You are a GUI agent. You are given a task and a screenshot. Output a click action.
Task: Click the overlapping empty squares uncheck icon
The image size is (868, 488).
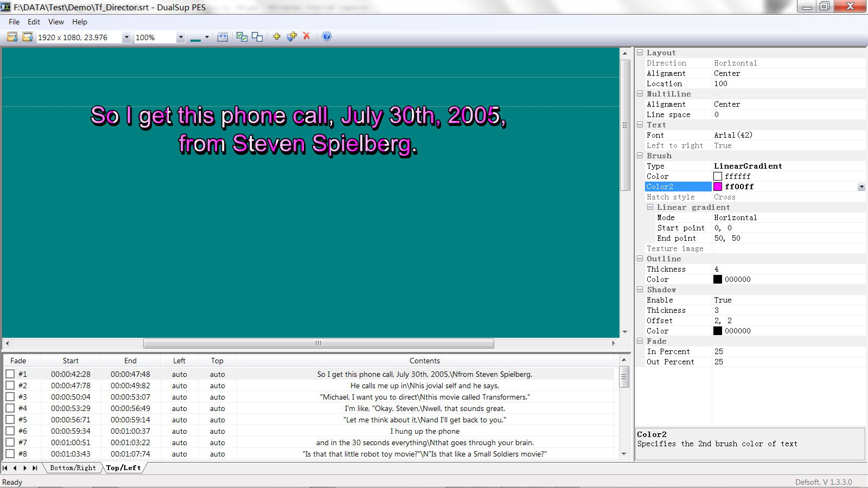click(257, 36)
